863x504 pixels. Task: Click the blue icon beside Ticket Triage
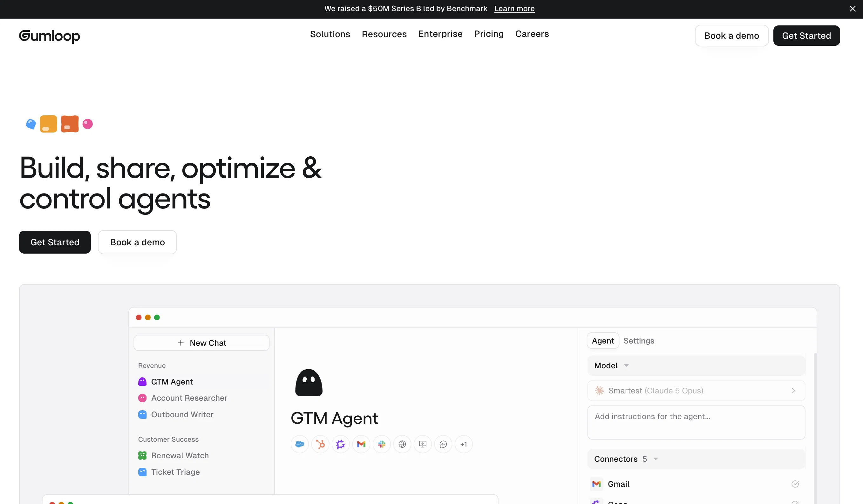[x=142, y=472]
